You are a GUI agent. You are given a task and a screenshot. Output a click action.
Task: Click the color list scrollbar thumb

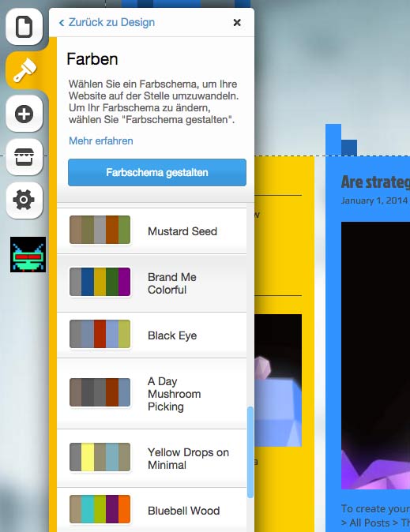(250, 452)
